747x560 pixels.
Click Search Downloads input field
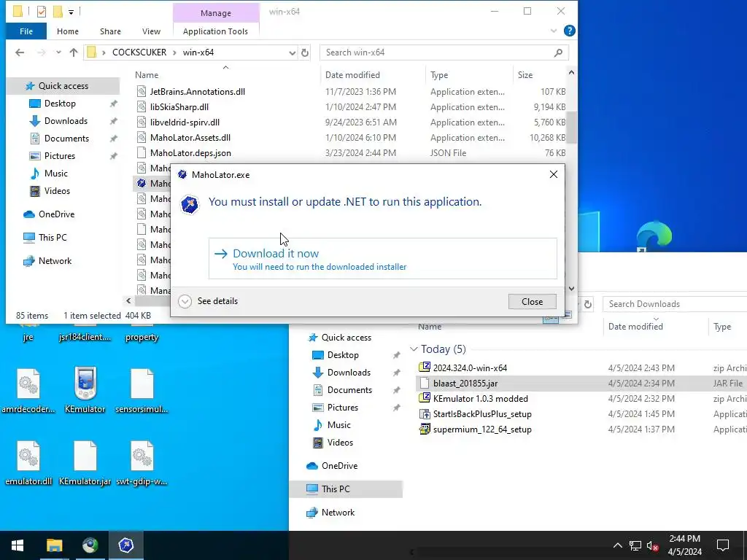tap(675, 304)
